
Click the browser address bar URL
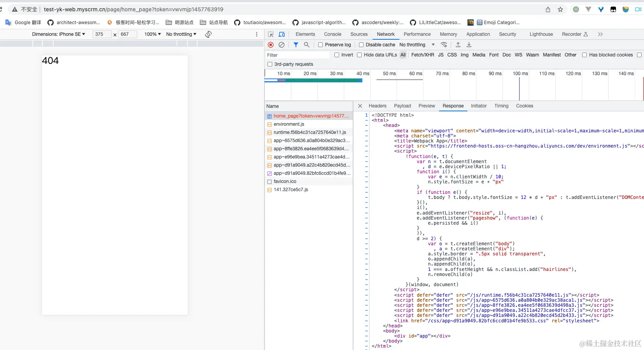pyautogui.click(x=133, y=9)
